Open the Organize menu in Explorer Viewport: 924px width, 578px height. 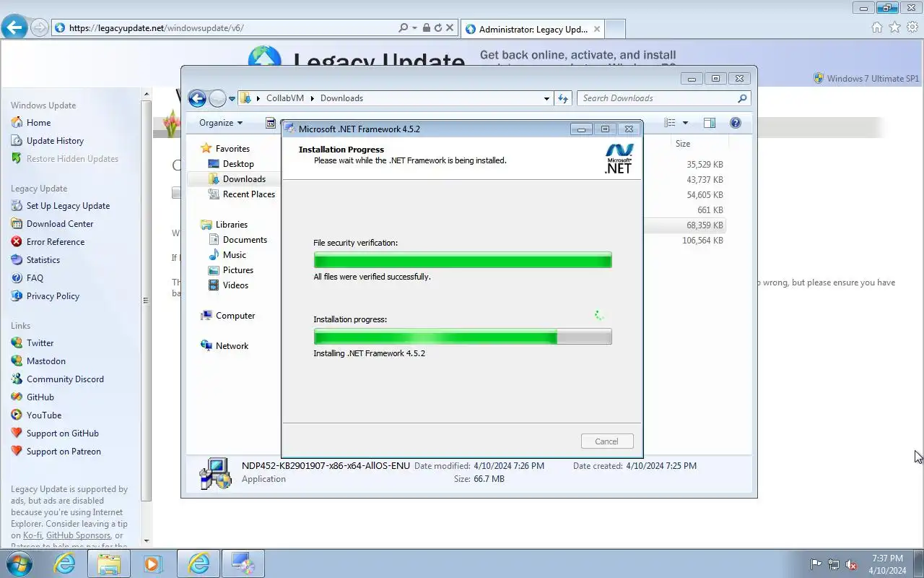click(x=221, y=123)
